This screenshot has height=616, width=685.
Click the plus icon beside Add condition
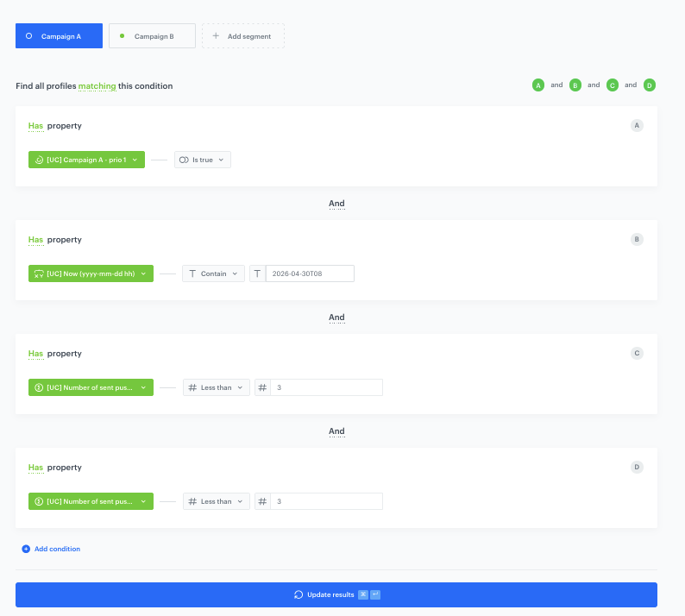[x=26, y=549]
